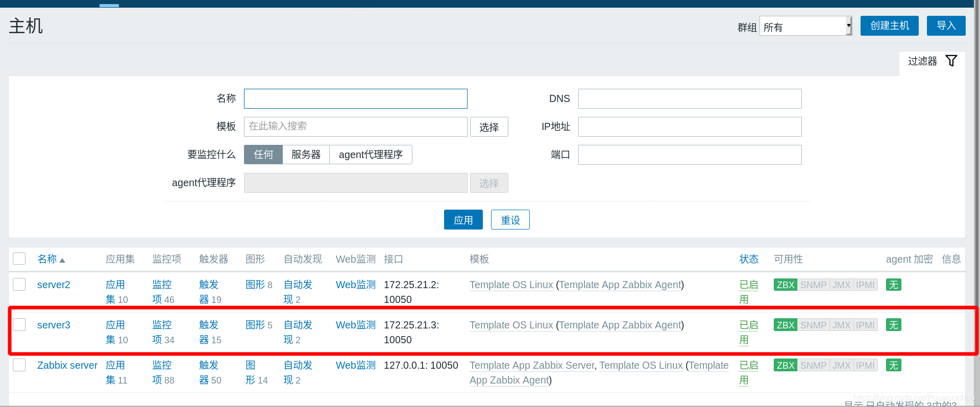This screenshot has width=980, height=407.
Task: Open the 过滤器 filter tab
Action: click(x=932, y=61)
